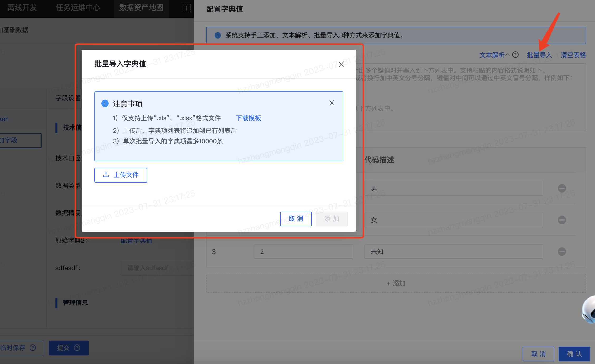Click the help icon beside 临时保存
This screenshot has height=364, width=595.
33,348
